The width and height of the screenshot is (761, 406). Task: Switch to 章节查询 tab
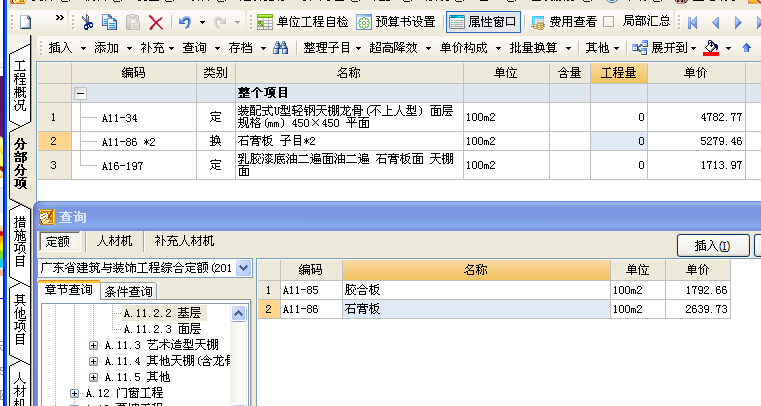(68, 290)
